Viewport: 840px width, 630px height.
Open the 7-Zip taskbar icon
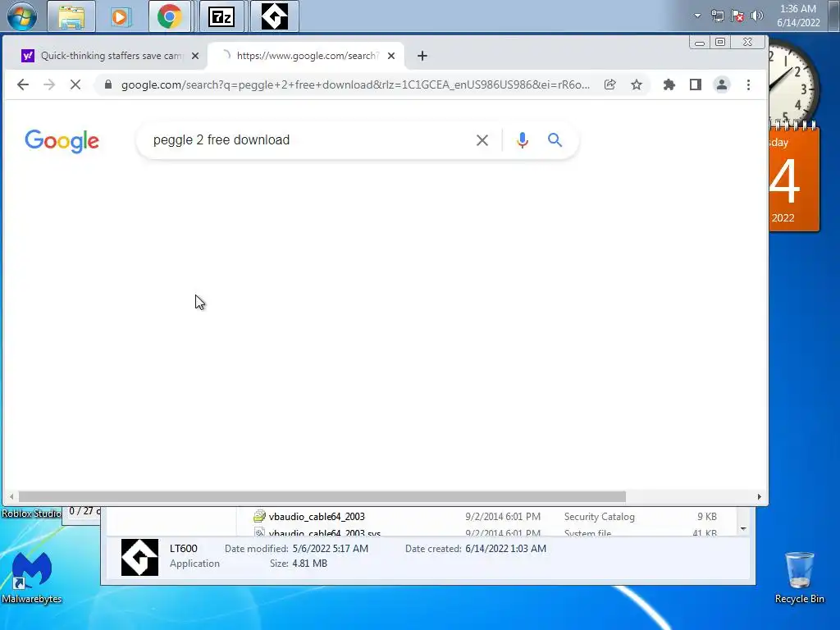221,16
